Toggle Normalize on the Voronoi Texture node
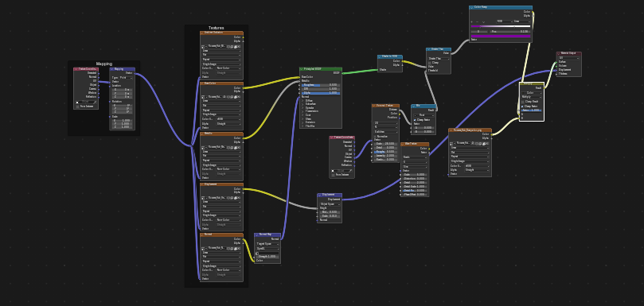This screenshot has width=644, height=306. [x=376, y=136]
